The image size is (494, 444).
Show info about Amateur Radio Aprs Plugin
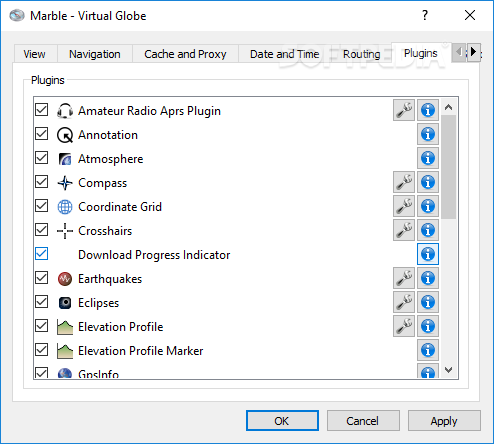click(x=428, y=110)
